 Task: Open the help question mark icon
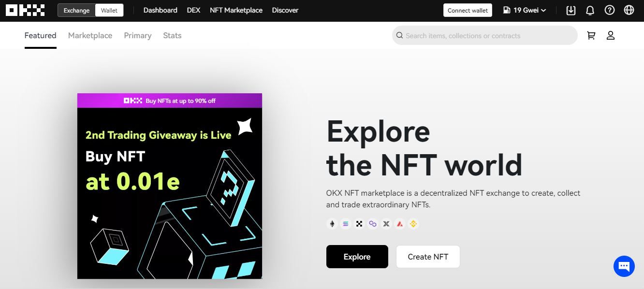click(609, 10)
